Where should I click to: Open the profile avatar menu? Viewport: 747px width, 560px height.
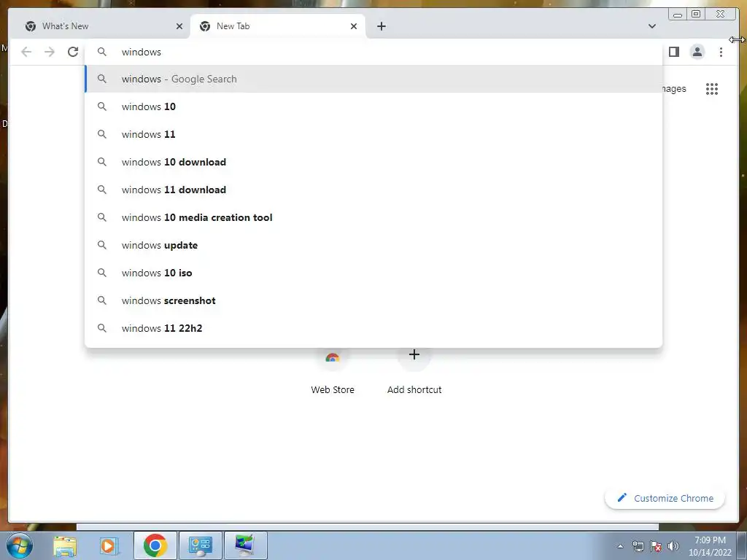(x=697, y=52)
